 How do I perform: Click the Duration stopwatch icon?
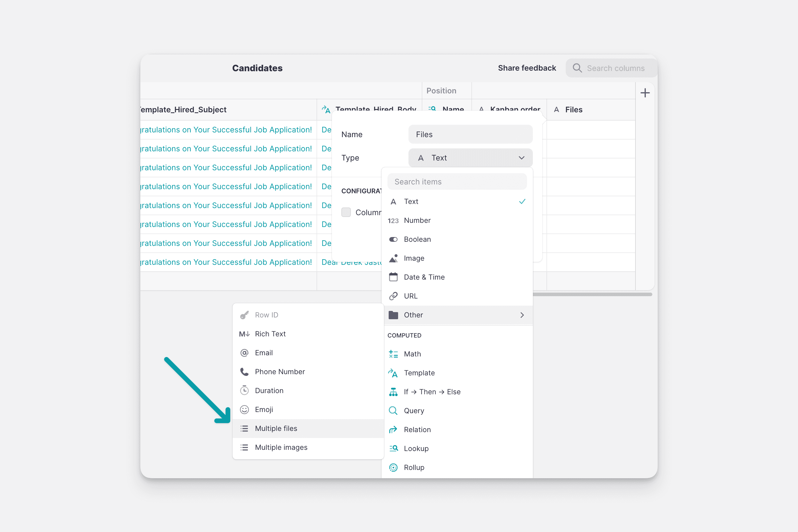pyautogui.click(x=244, y=390)
